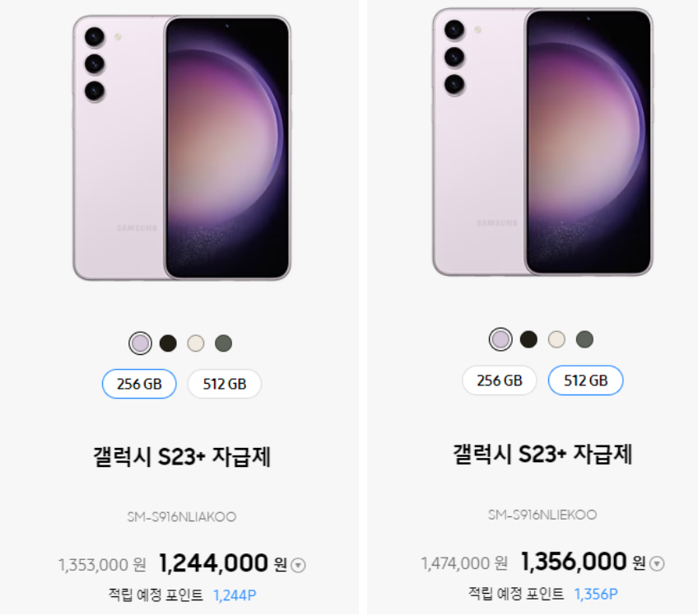Pick cream color swatch on right card
Viewport: 698px width, 616px height.
(x=556, y=339)
